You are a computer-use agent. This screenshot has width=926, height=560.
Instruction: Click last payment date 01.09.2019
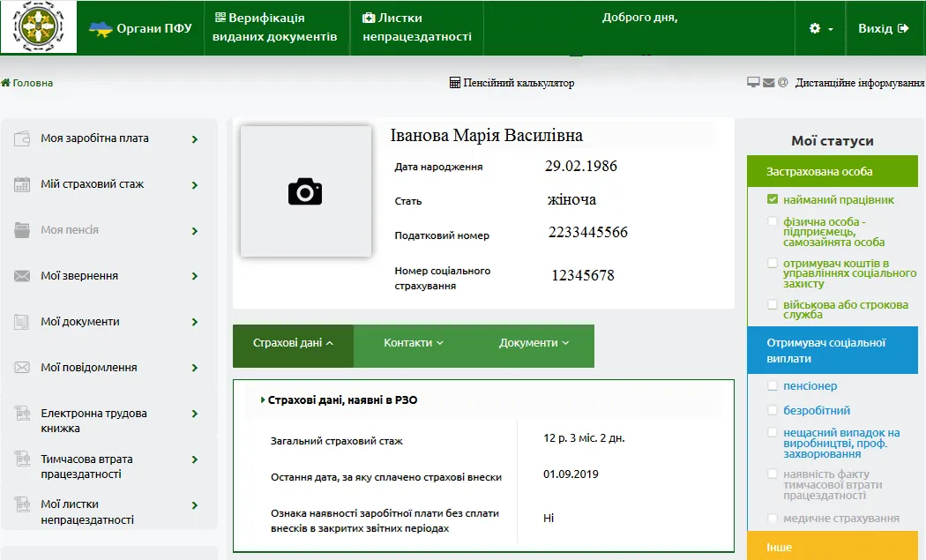pos(571,474)
